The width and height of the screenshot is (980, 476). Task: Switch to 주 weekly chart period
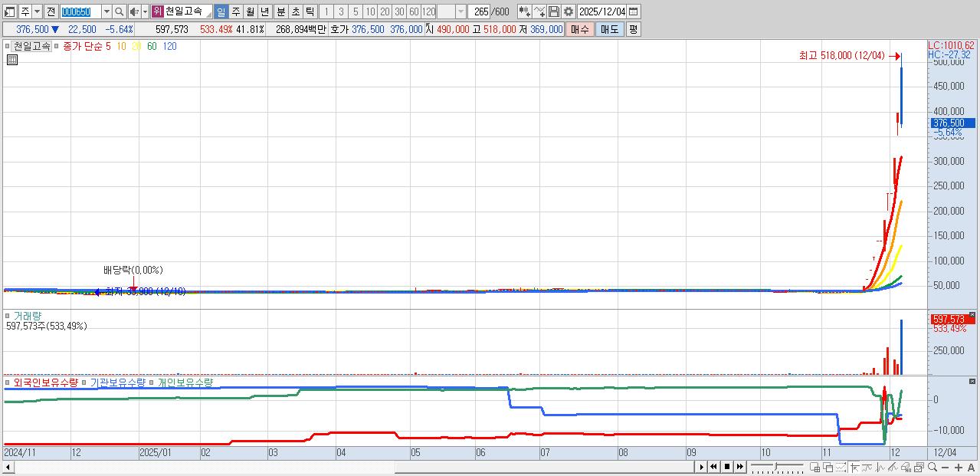click(x=235, y=11)
